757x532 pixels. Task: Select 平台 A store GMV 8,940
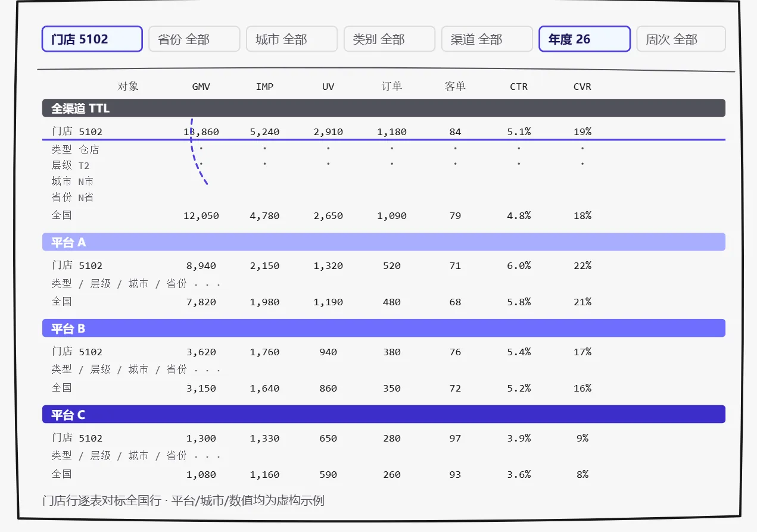point(201,266)
